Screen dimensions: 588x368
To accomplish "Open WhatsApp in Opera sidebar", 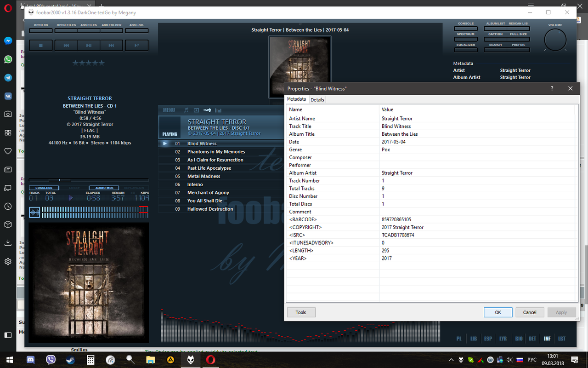I will 8,59.
